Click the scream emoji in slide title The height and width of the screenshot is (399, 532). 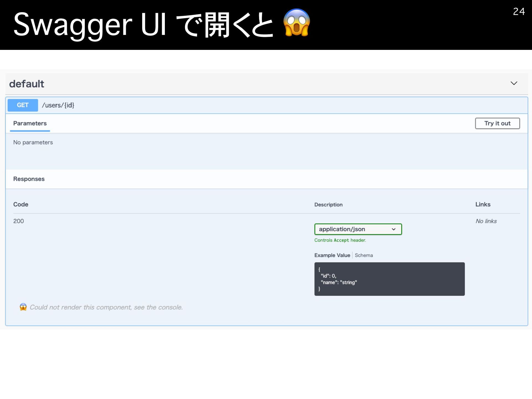point(296,23)
